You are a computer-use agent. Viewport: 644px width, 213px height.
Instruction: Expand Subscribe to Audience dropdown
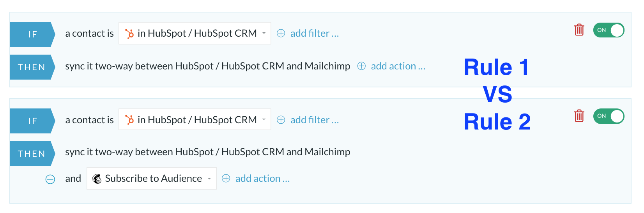click(x=152, y=178)
